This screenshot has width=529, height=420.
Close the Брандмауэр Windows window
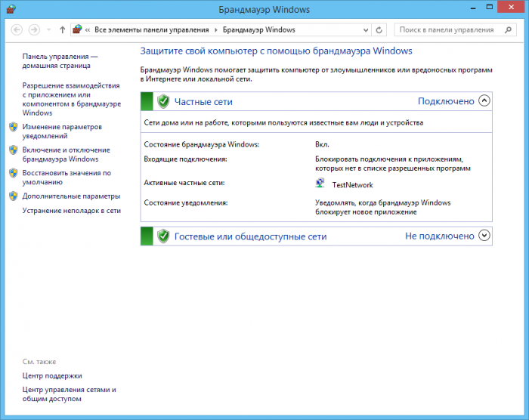(x=511, y=7)
